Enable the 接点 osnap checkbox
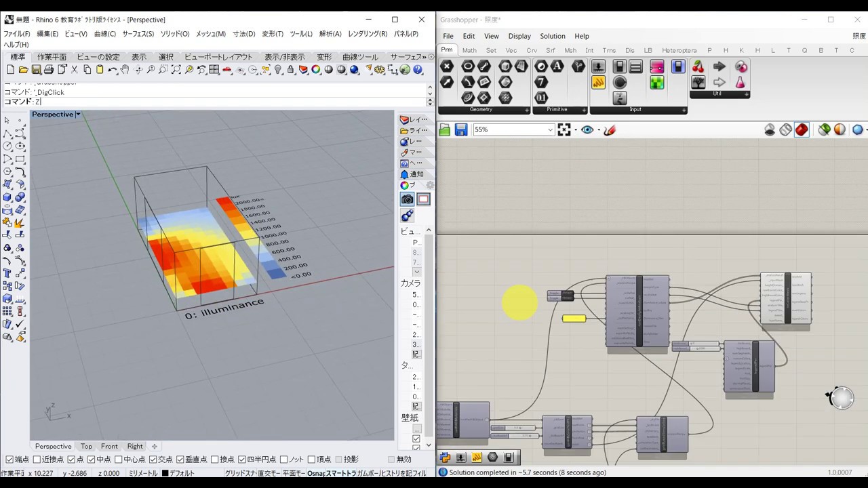This screenshot has width=868, height=488. [x=215, y=460]
